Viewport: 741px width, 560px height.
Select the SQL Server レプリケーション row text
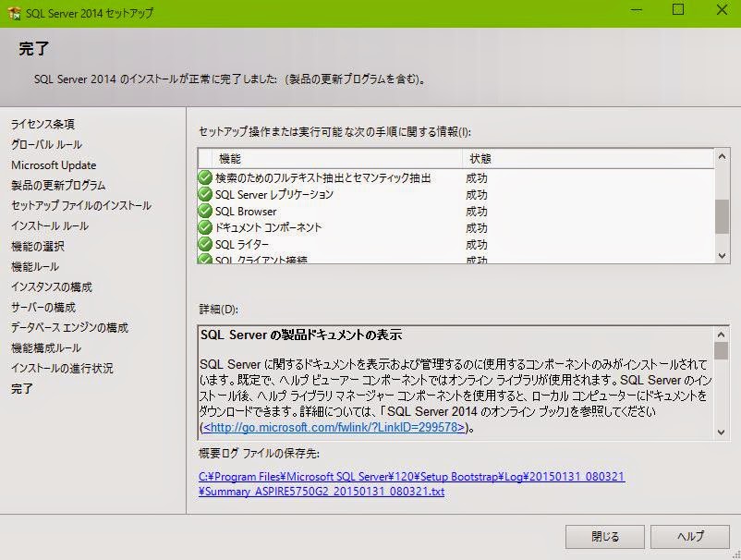(274, 194)
